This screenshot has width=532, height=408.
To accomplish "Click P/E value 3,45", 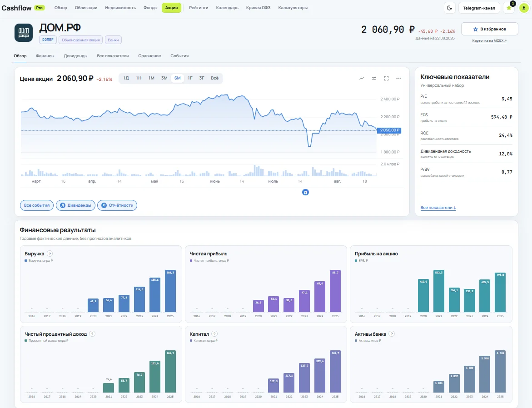I will coord(507,99).
